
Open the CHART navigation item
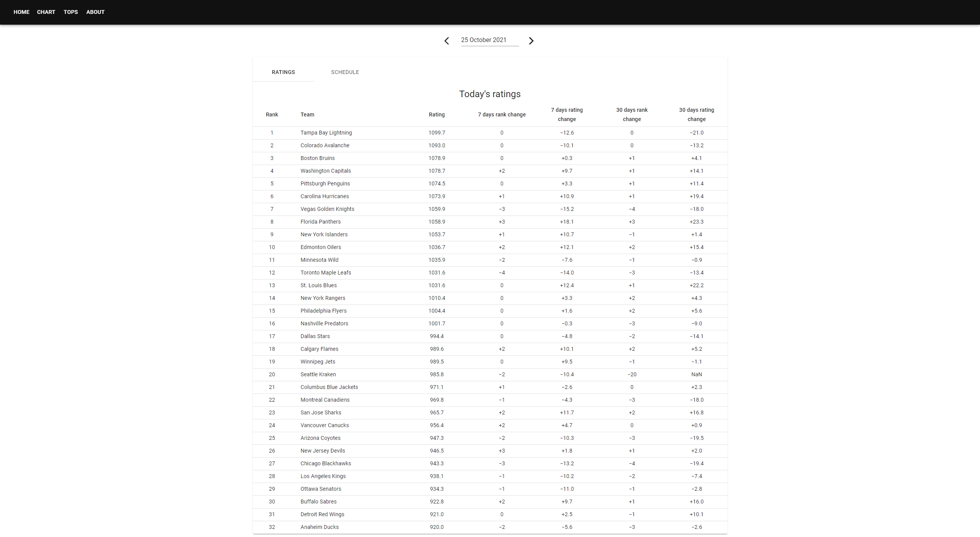pos(46,12)
